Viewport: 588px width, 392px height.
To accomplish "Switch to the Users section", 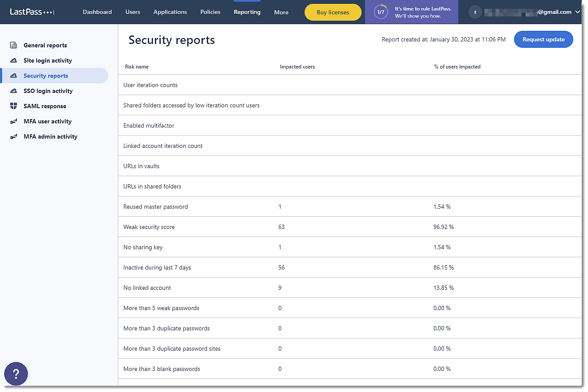I will tap(133, 12).
